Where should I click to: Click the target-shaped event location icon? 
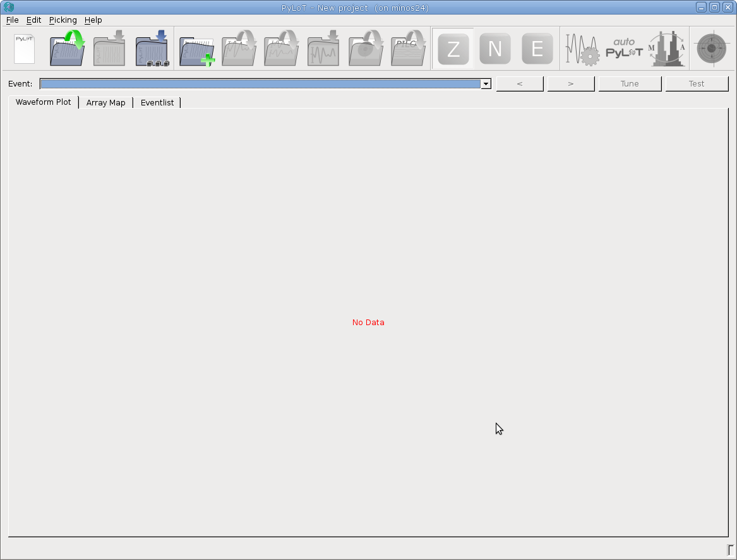(711, 49)
